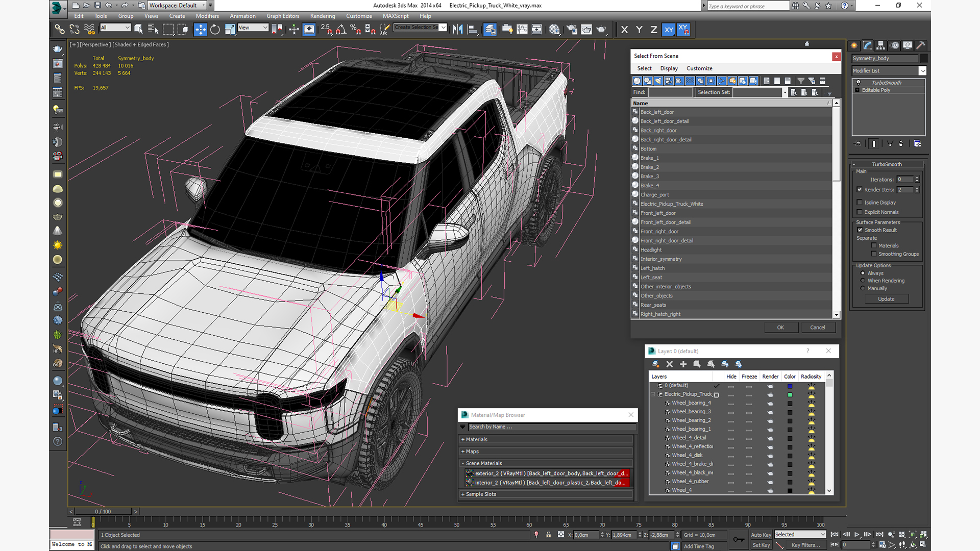Click the Symmetry_body object color swatch

pyautogui.click(x=924, y=58)
